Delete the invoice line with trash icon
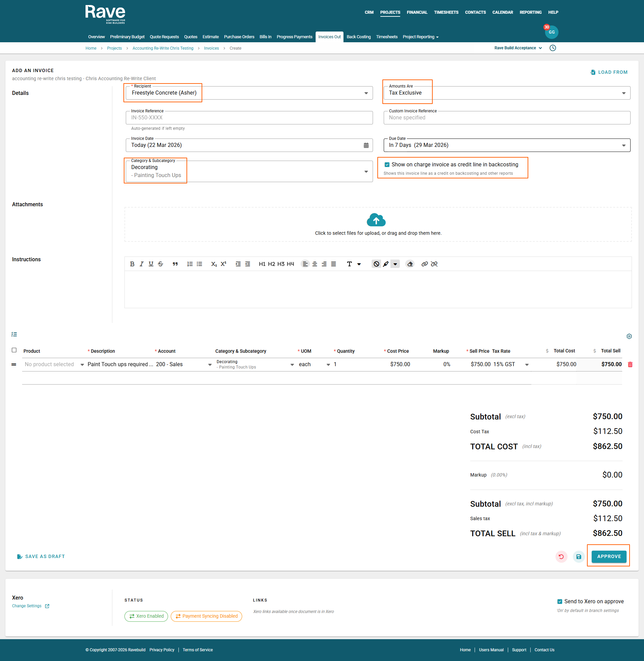 pyautogui.click(x=630, y=365)
